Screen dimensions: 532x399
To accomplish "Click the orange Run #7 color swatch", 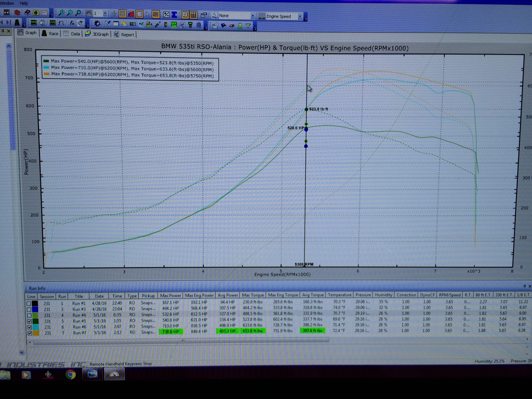I will (x=36, y=333).
